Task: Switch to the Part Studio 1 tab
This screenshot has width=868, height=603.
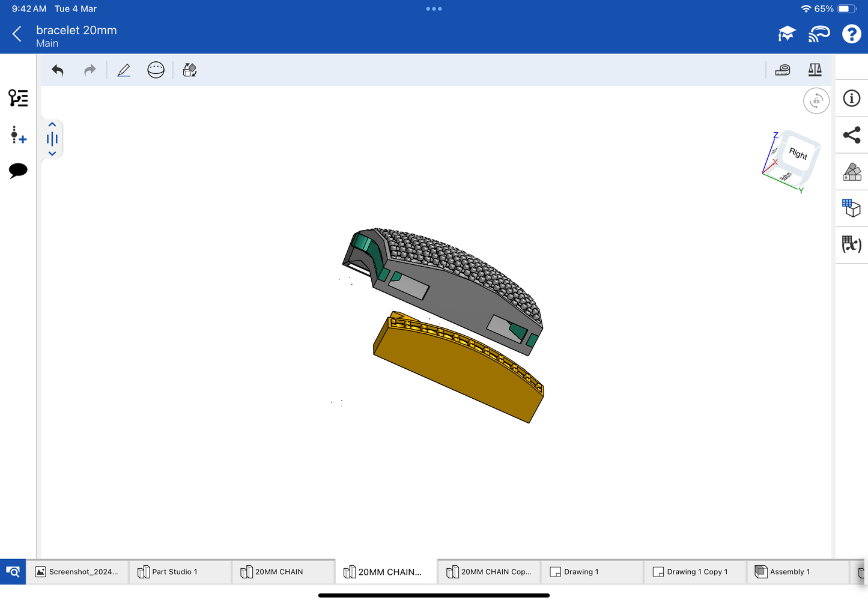Action: (x=174, y=572)
